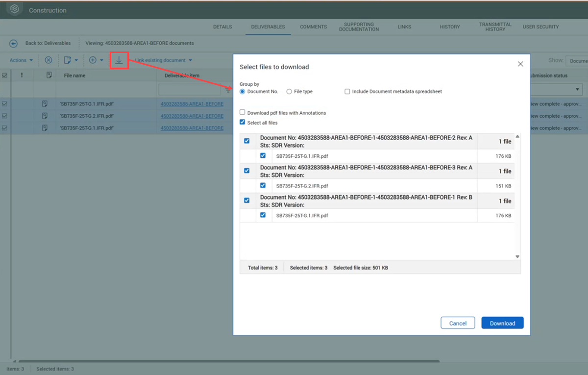Click the 151 KB file size cell
Image resolution: width=588 pixels, height=375 pixels.
[x=503, y=186]
